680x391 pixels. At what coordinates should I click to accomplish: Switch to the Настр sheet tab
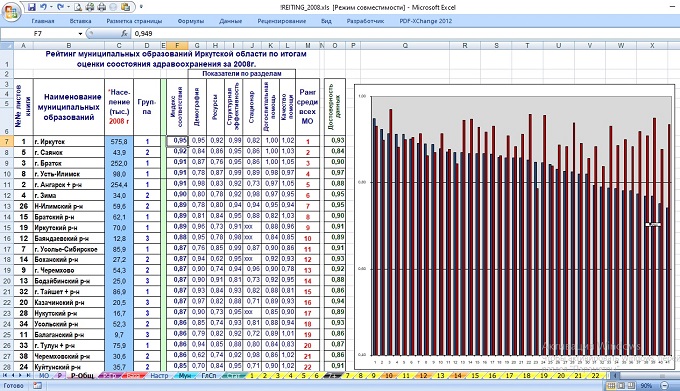[x=159, y=375]
